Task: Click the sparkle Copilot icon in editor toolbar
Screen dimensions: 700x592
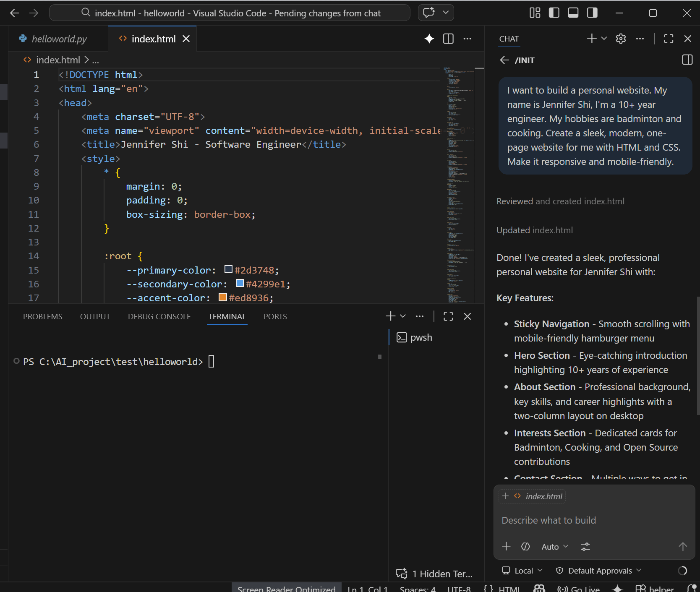Action: coord(429,39)
